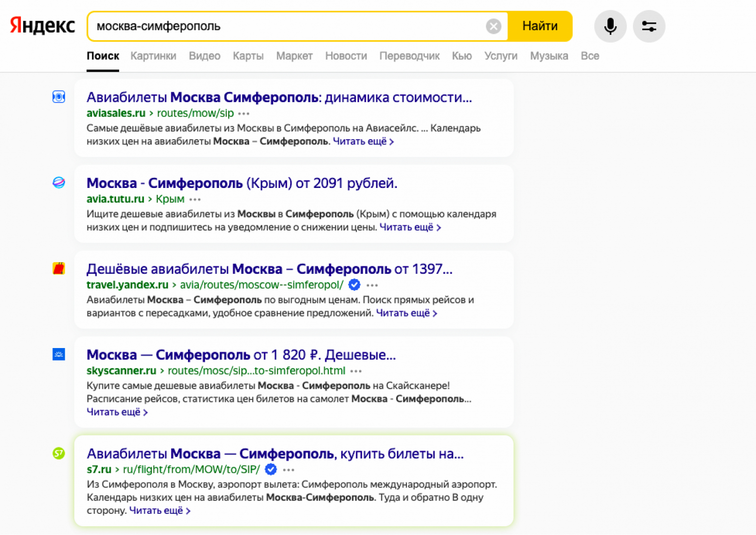Screen dimensions: 756x535
Task: Follow the aviasales.ru domain link
Action: [116, 113]
